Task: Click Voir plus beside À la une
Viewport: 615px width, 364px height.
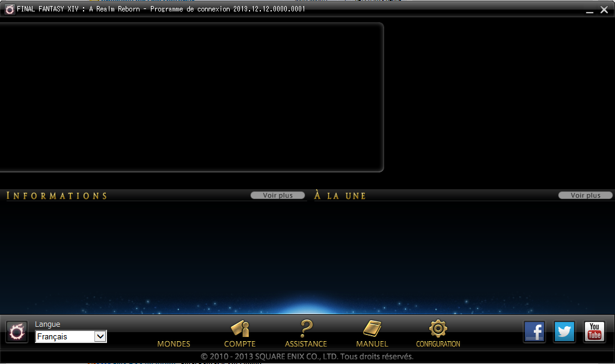Action: point(585,195)
